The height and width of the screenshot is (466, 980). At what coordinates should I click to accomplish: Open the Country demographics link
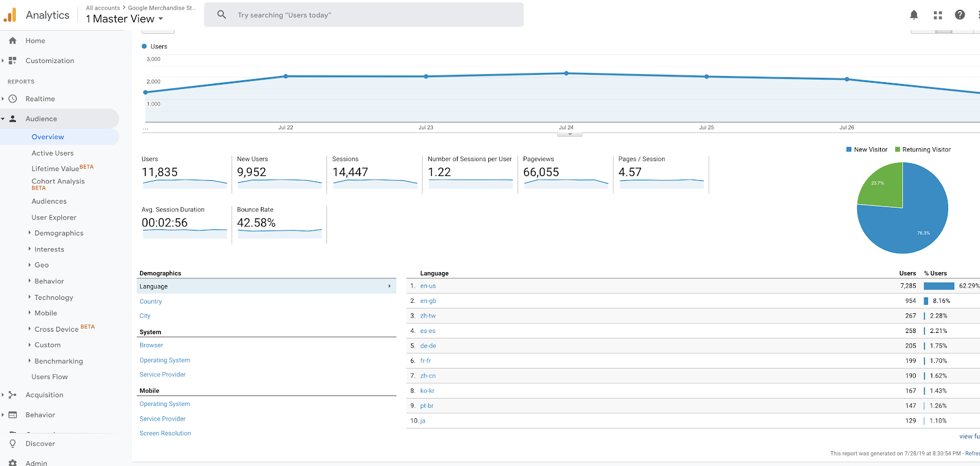[151, 302]
